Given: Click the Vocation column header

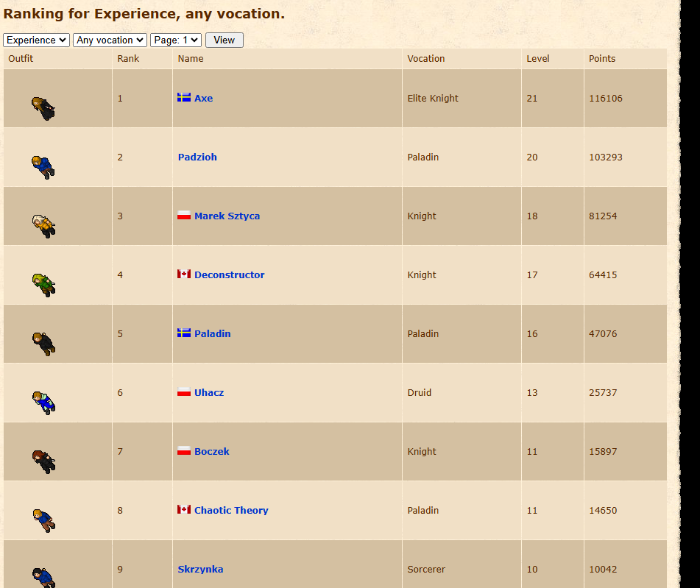Looking at the screenshot, I should 426,59.
